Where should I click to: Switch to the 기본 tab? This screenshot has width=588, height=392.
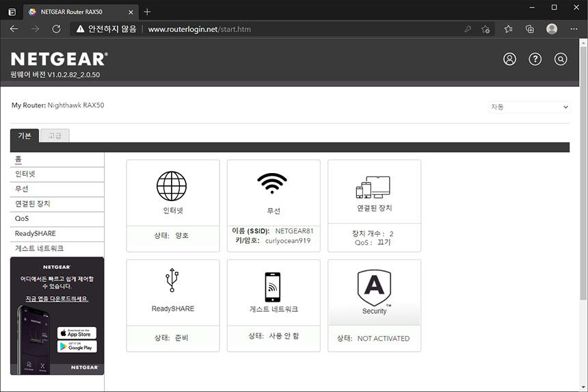point(25,135)
